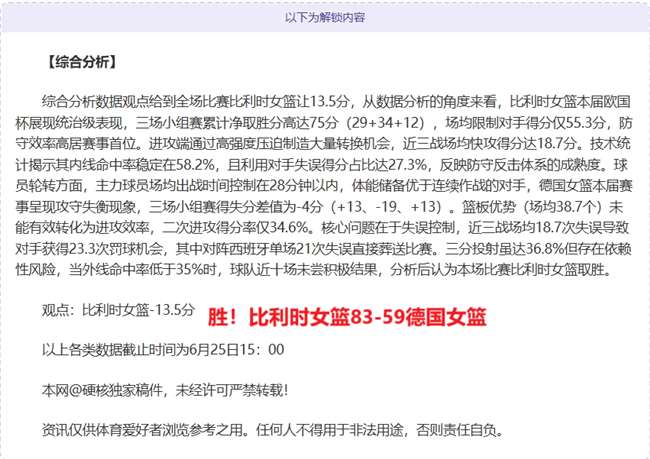Image resolution: width=650 pixels, height=459 pixels.
Task: Click the disclaimer line starting '资讯仅供体育爱好者浏览'
Action: click(x=273, y=430)
